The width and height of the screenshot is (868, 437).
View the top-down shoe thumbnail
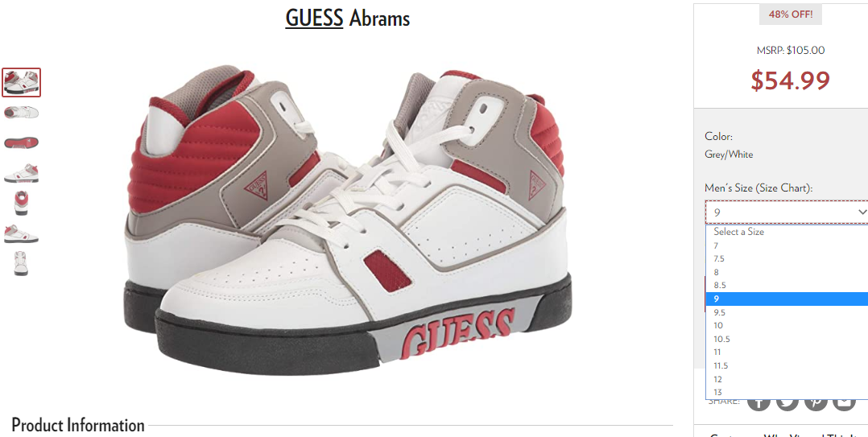coord(21,113)
